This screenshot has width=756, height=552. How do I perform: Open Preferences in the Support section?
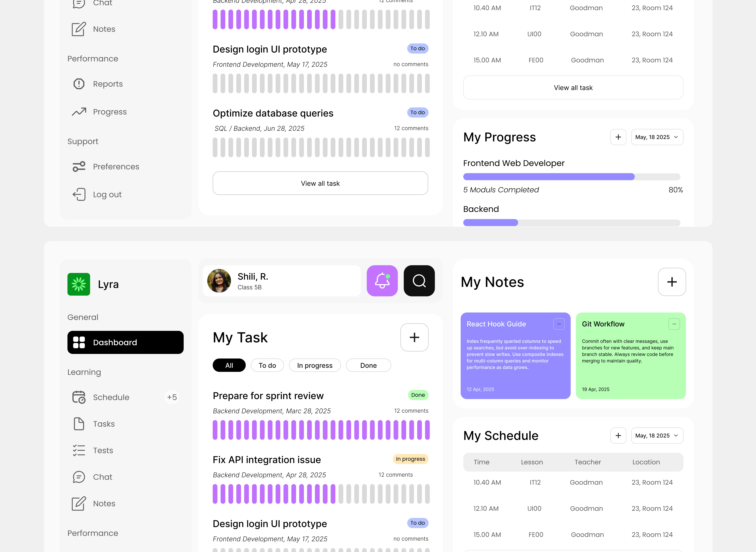coord(116,166)
